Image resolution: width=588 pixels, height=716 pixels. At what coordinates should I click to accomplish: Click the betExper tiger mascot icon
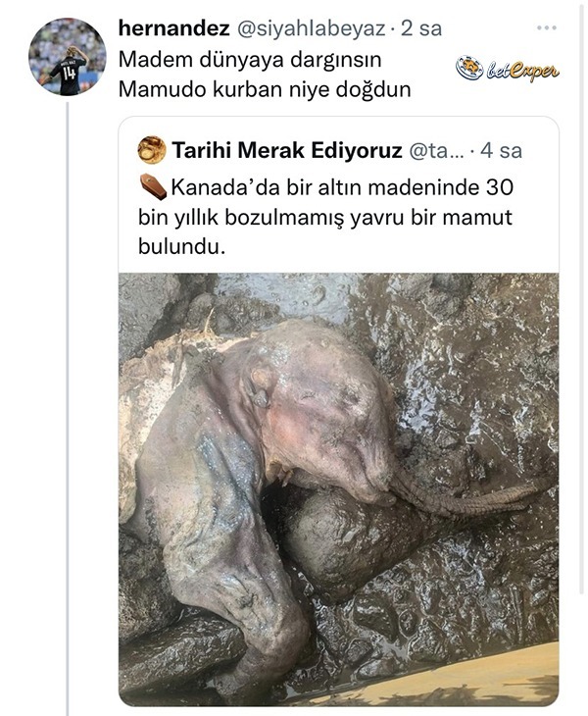(x=469, y=69)
